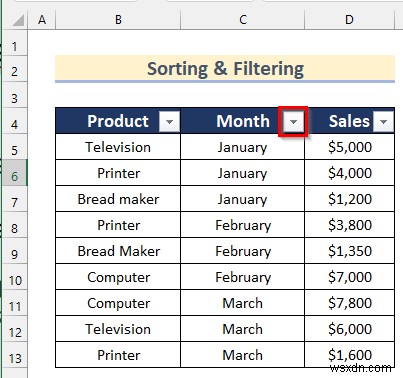Select the February cell in row 8
This screenshot has height=378, width=403.
click(243, 225)
